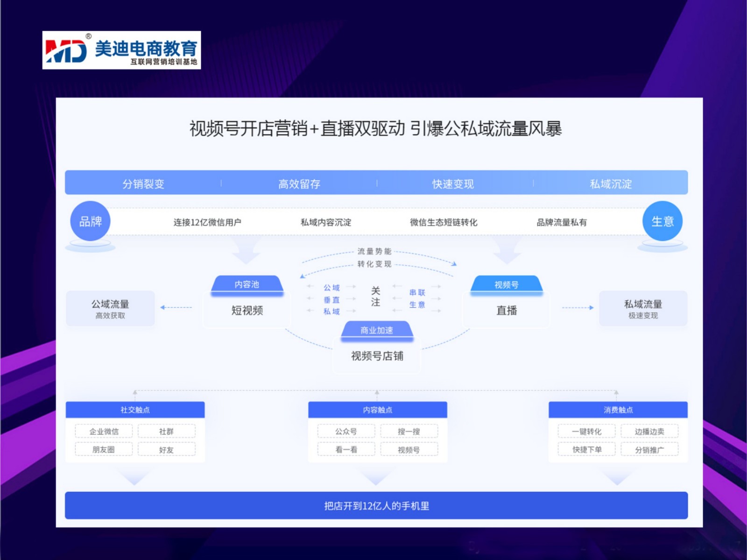Click the 品牌 circle badge

click(x=90, y=221)
